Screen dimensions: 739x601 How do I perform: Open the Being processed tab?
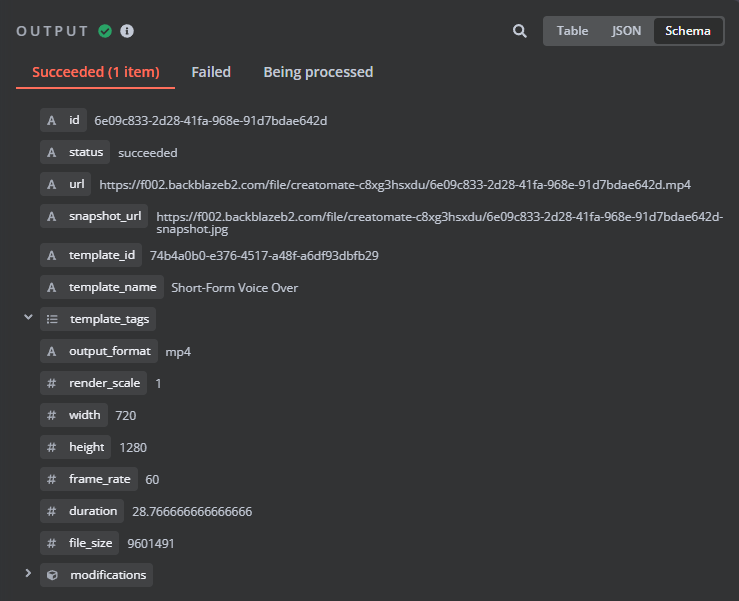[318, 72]
